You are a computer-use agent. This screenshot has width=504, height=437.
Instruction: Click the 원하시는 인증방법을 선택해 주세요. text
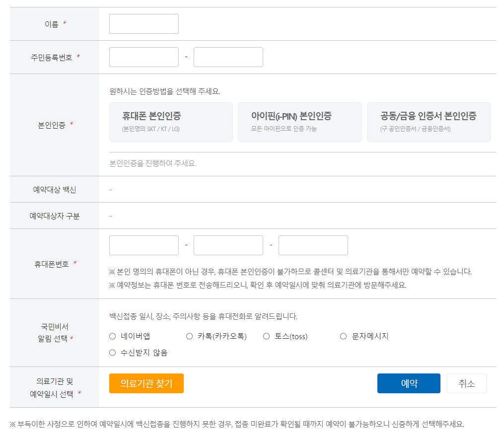coord(164,91)
